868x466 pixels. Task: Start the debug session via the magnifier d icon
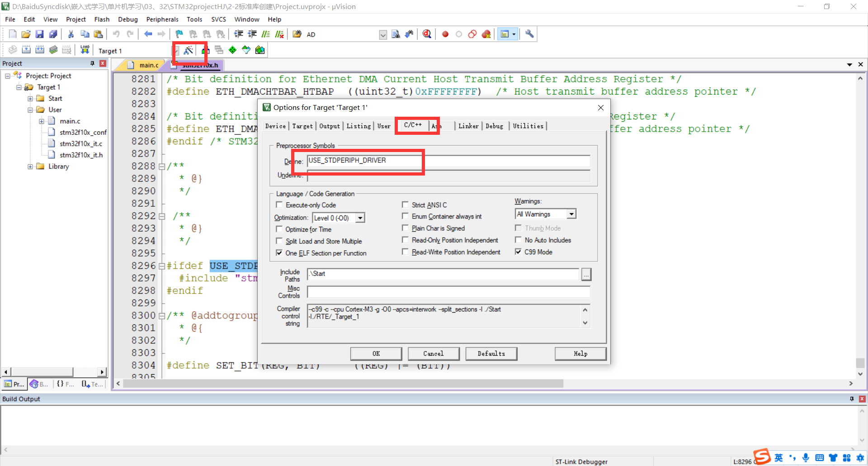[x=427, y=34]
